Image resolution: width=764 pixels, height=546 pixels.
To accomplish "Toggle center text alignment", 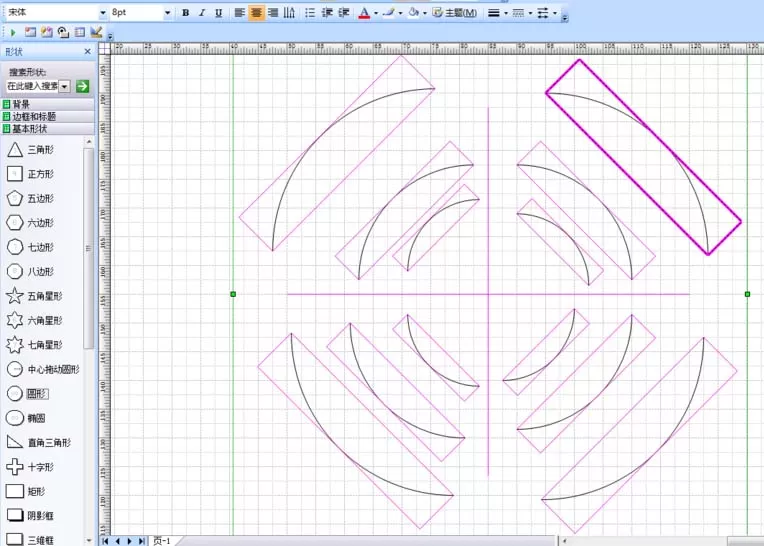I will click(x=256, y=13).
